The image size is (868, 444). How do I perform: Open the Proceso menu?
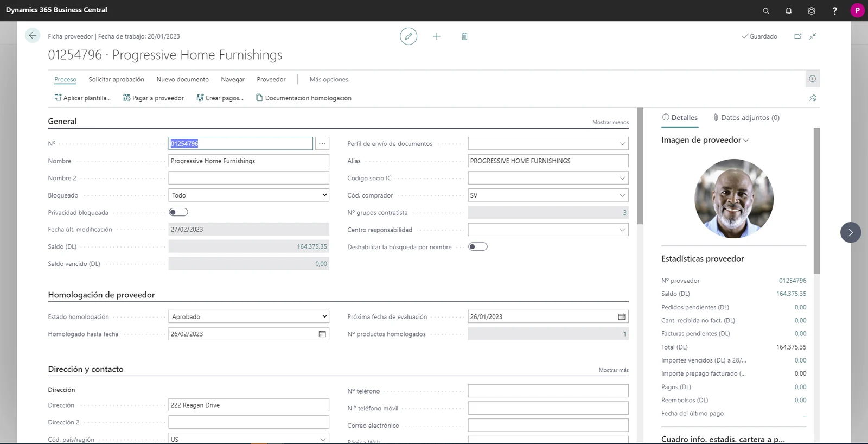65,79
